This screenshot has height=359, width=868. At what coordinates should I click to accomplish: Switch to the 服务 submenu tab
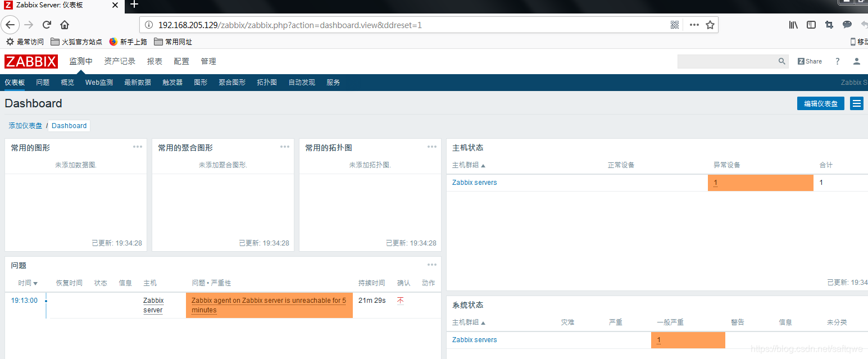[333, 82]
